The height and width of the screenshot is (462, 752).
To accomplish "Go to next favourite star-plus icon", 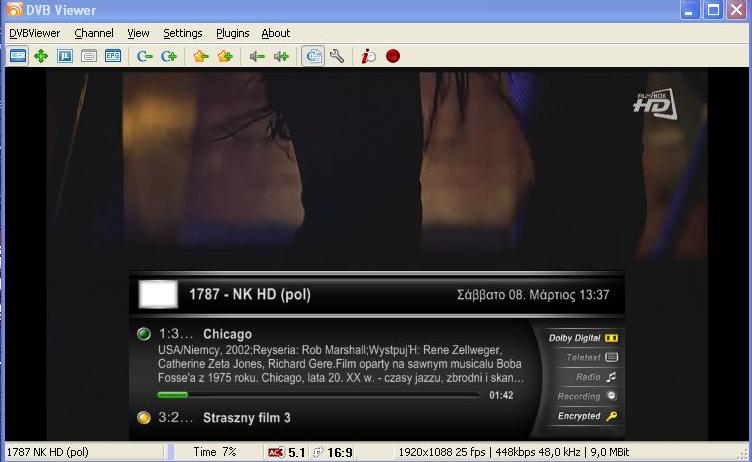I will click(225, 57).
